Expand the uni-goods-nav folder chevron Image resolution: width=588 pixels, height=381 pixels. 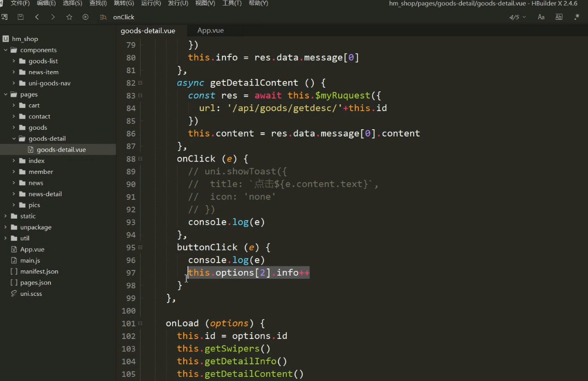point(14,83)
